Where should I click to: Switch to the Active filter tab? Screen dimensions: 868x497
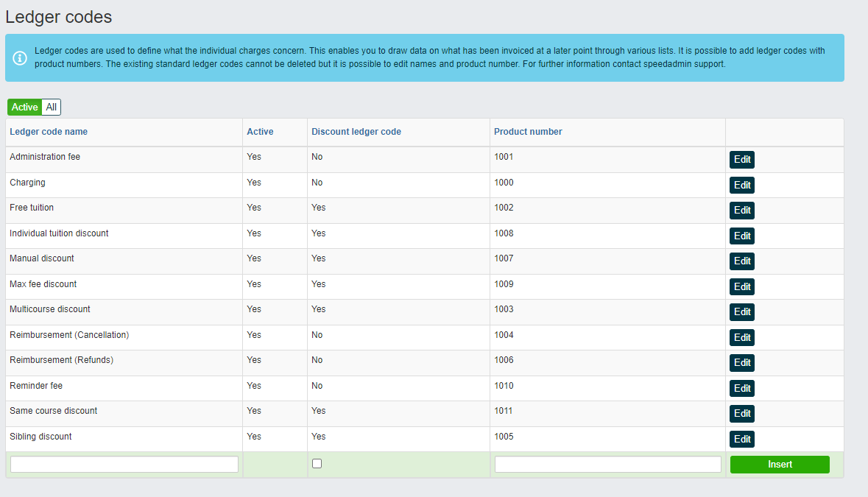[25, 107]
